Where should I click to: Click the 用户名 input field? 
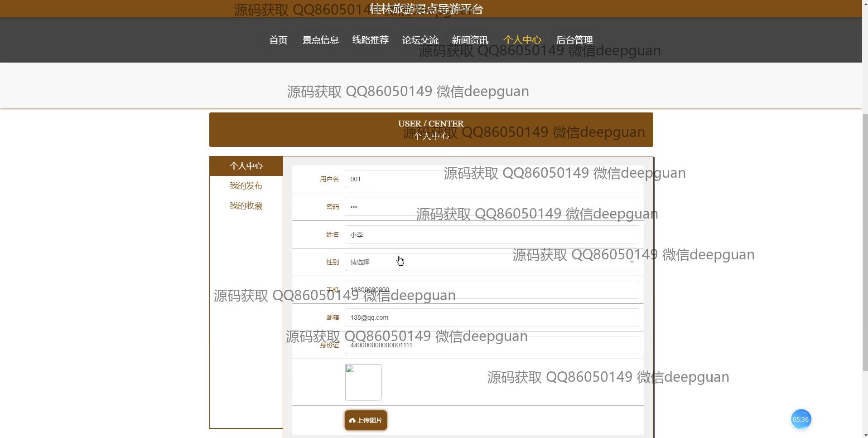pyautogui.click(x=394, y=179)
